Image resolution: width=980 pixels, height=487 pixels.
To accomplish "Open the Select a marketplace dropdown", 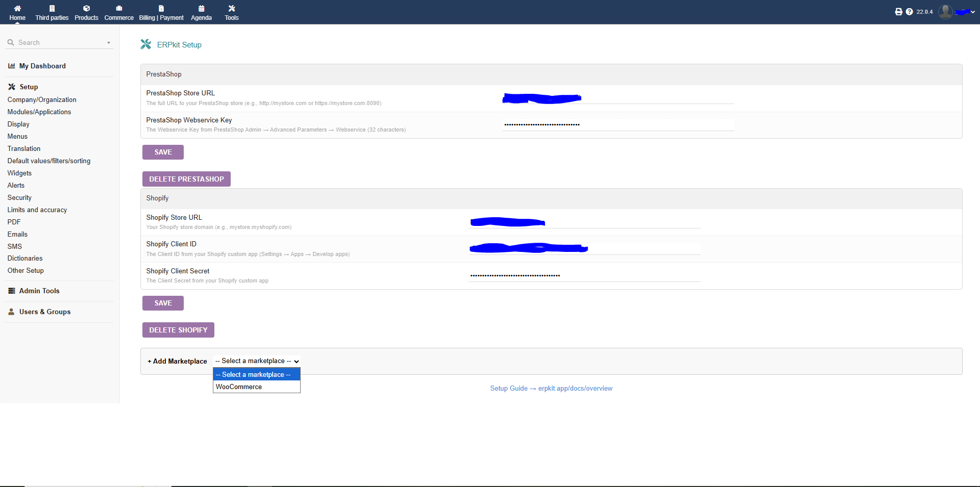I will point(256,361).
